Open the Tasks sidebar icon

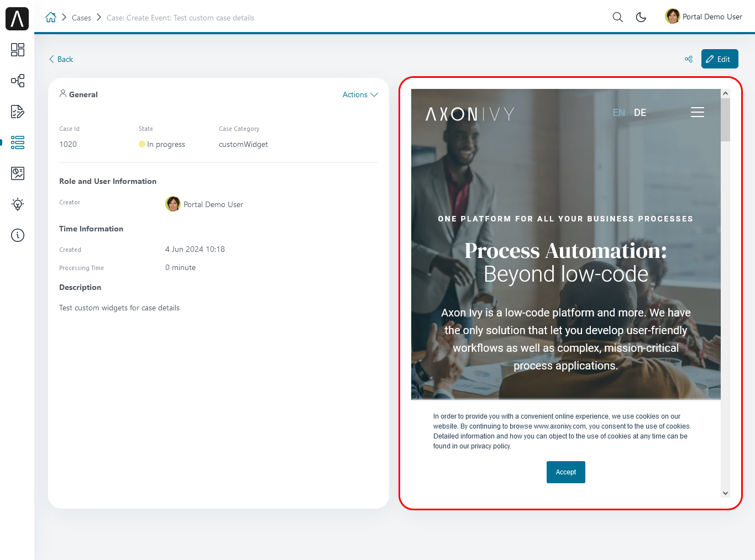[x=18, y=112]
